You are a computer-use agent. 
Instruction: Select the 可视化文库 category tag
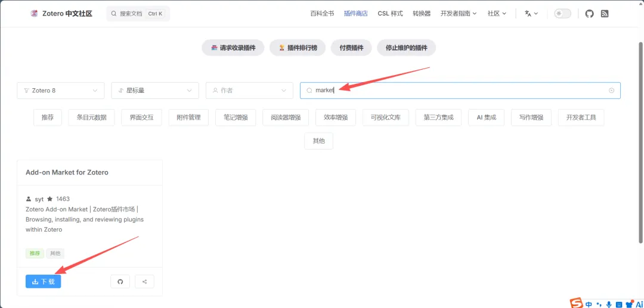tap(386, 117)
